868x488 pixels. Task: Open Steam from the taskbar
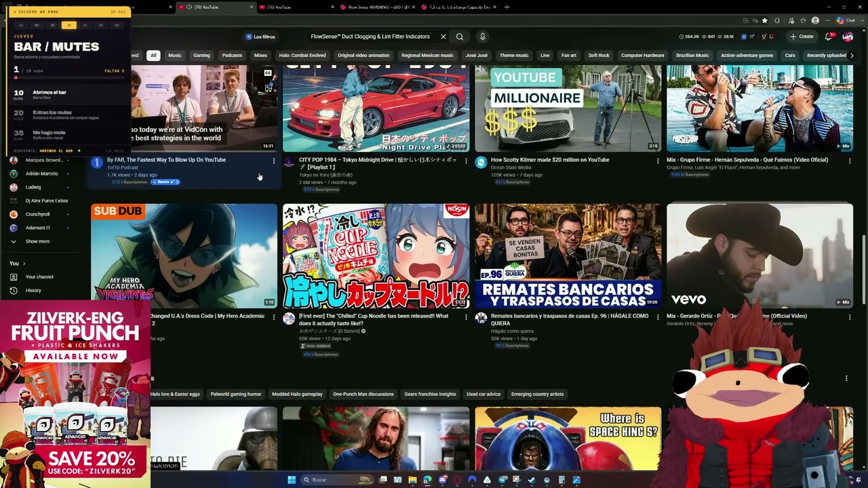point(532,480)
